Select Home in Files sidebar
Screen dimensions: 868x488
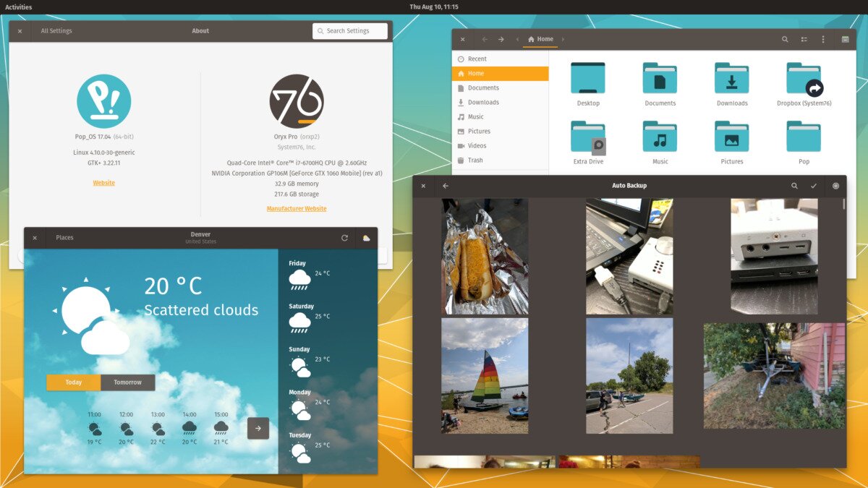point(501,74)
